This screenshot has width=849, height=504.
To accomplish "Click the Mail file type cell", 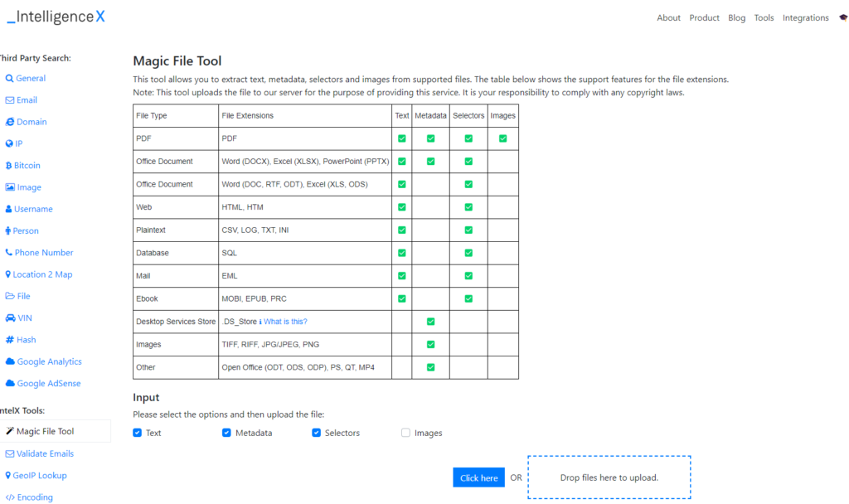I will click(176, 275).
